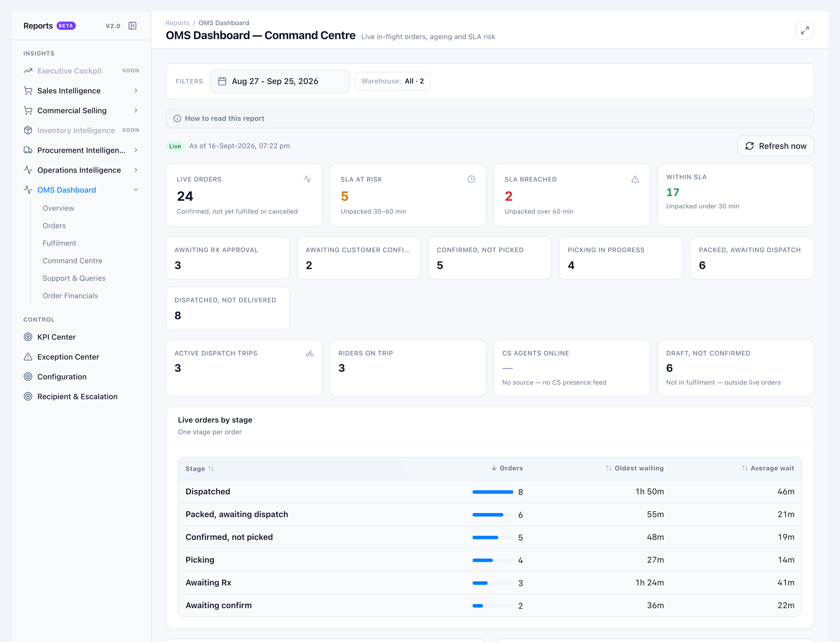Click the Dispatched, Not Delivered card
Viewport: 840px width, 642px height.
pyautogui.click(x=228, y=308)
